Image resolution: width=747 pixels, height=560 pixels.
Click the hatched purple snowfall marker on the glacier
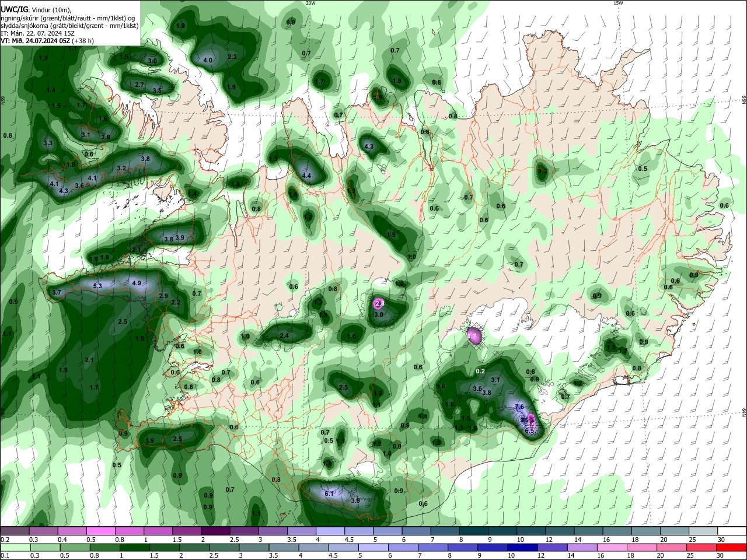click(474, 336)
